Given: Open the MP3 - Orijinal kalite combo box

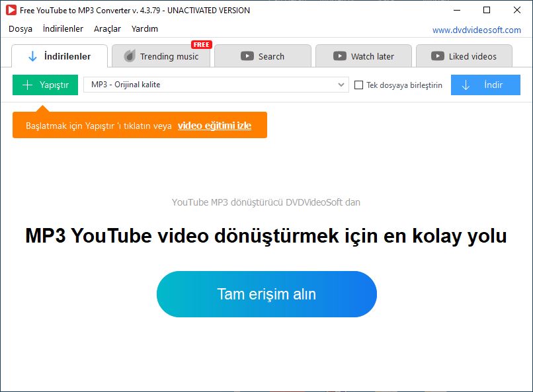Looking at the screenshot, I should coord(216,85).
